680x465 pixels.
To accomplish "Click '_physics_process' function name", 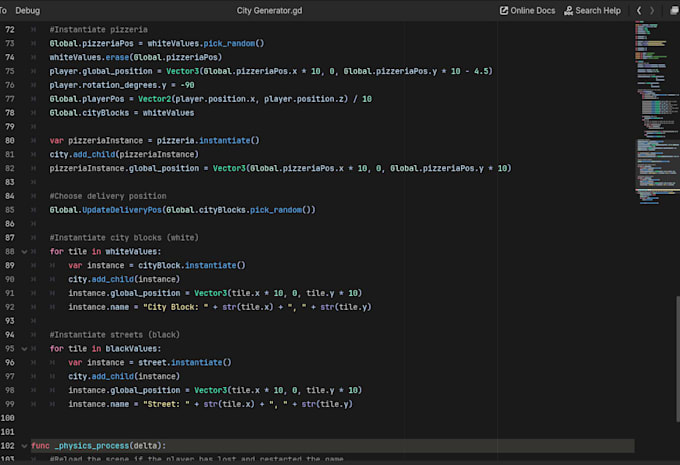I will point(92,446).
